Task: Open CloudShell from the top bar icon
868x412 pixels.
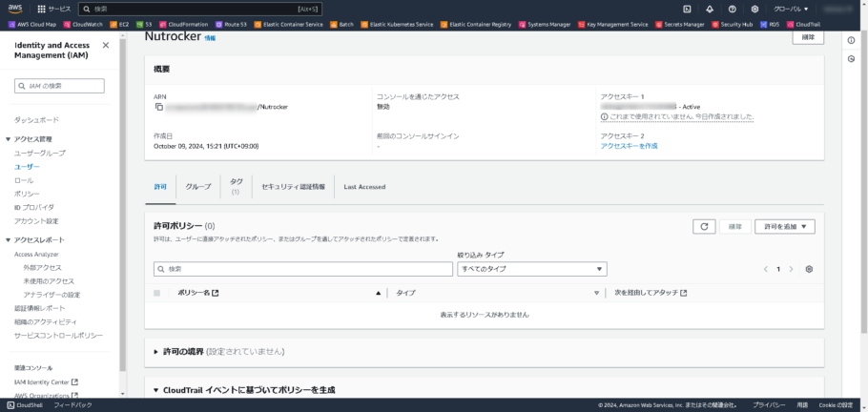Action: pos(687,9)
